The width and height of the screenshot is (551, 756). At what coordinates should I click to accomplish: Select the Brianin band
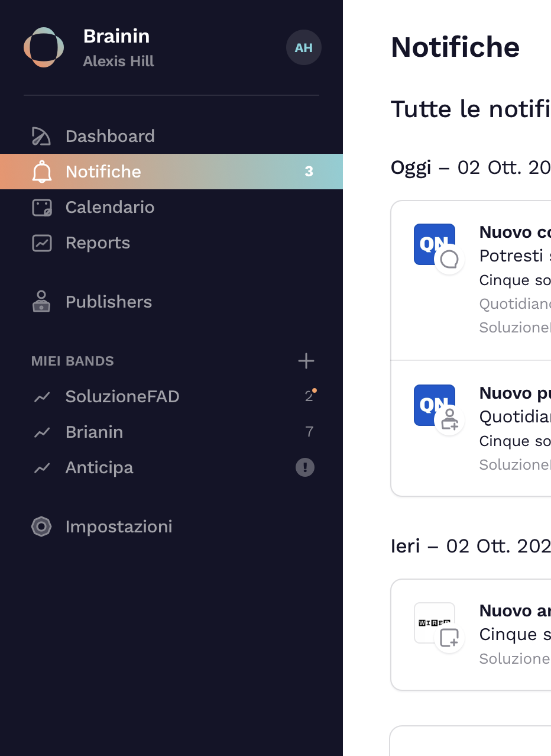tap(94, 432)
